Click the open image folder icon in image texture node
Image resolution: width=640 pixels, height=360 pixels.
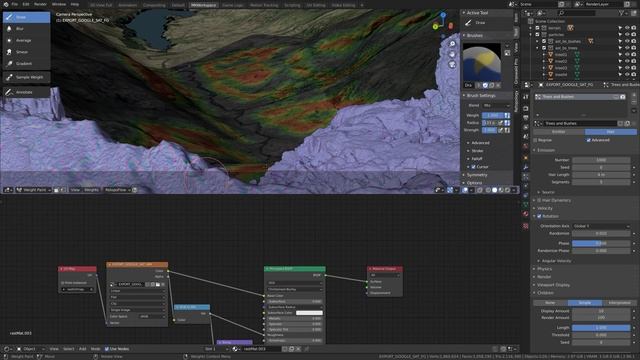click(158, 284)
